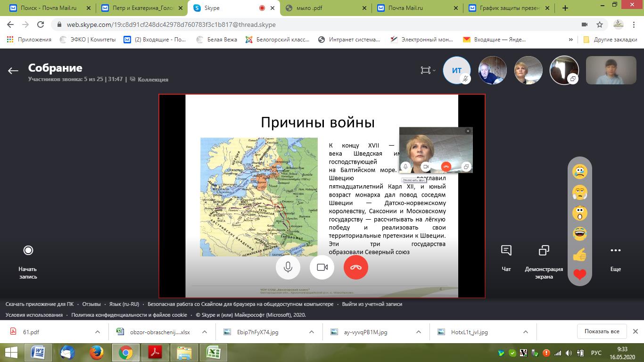Screen dimensions: 644x362
Task: Open the Еще more options menu
Action: [615, 251]
